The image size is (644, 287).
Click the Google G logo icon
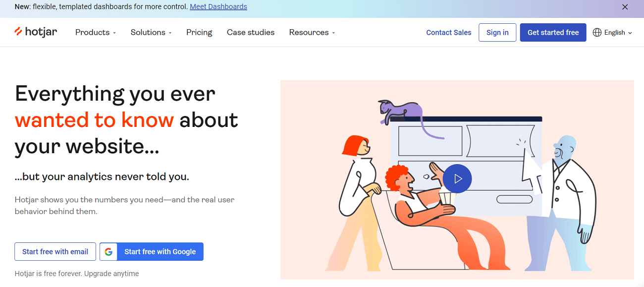[108, 252]
